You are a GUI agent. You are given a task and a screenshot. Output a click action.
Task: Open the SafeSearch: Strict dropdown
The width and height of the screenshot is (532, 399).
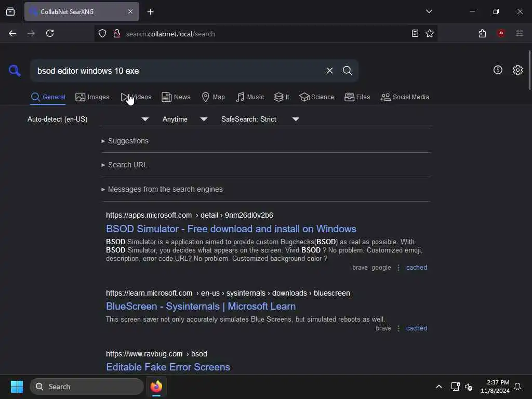260,119
